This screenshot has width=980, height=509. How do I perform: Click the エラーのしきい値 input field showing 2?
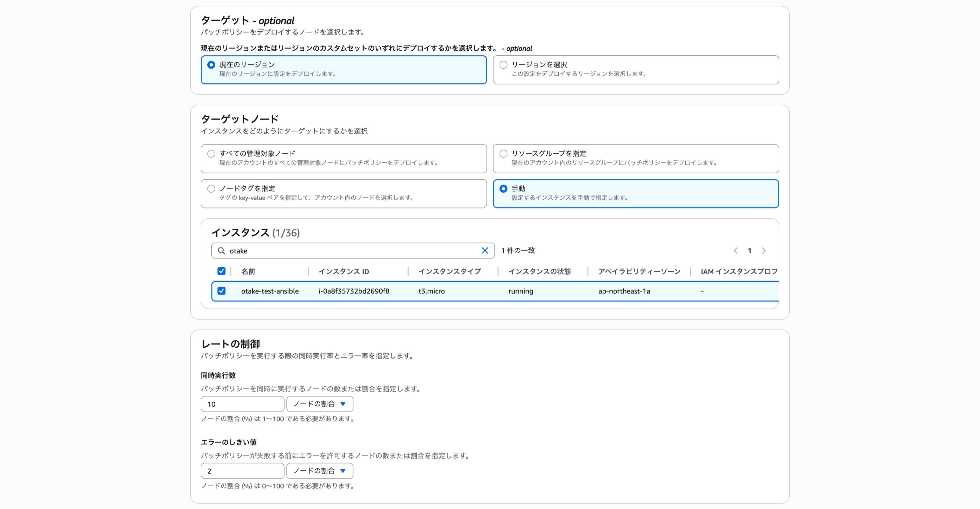[242, 471]
